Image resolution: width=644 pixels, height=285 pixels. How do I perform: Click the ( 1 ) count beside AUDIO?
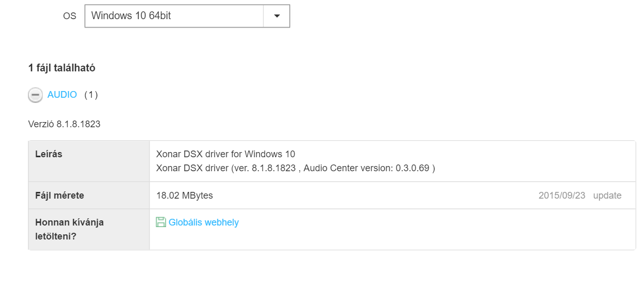coord(91,95)
